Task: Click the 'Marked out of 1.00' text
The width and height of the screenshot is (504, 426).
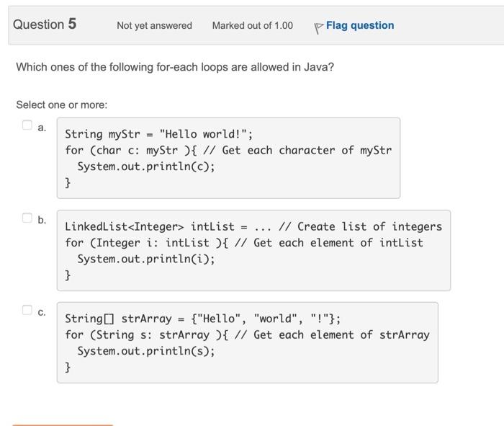Action: [x=253, y=25]
